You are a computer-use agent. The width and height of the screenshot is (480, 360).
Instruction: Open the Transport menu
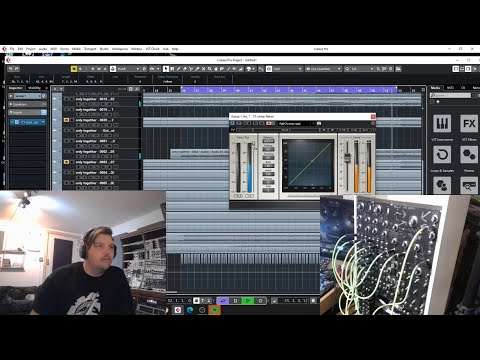[90, 49]
